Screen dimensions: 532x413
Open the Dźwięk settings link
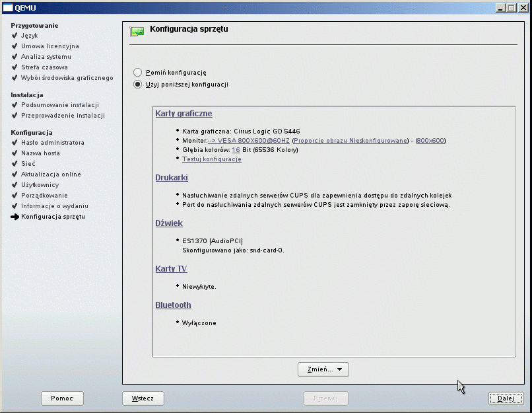[169, 223]
